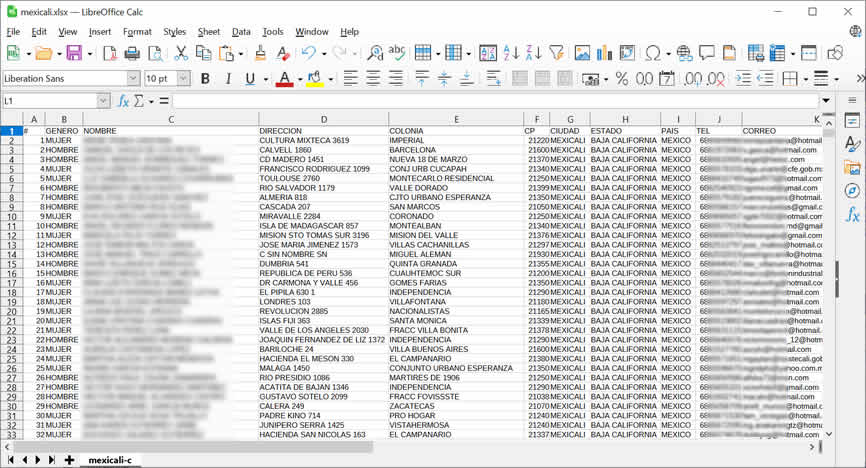
Task: Sort descending Z to A
Action: (x=534, y=53)
